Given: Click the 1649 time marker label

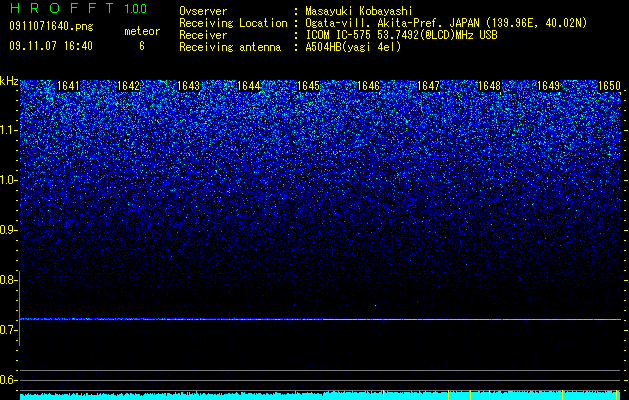Looking at the screenshot, I should pos(548,86).
